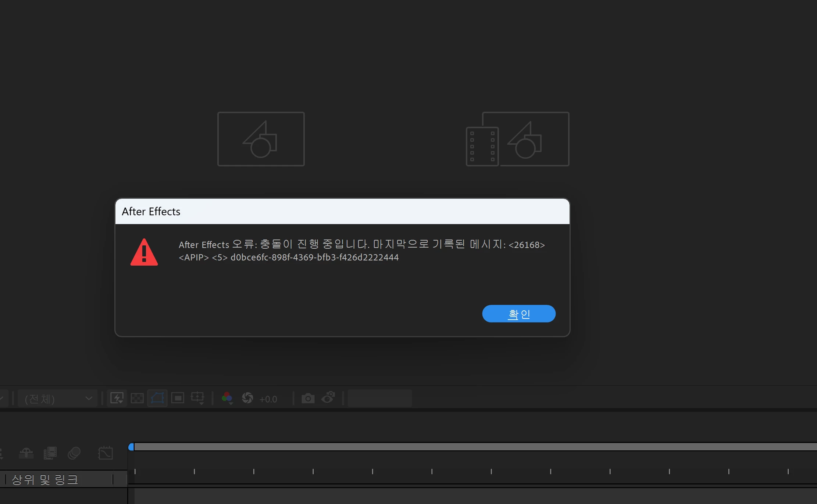Enable the shy layers switch icon
The height and width of the screenshot is (504, 817).
tap(26, 453)
